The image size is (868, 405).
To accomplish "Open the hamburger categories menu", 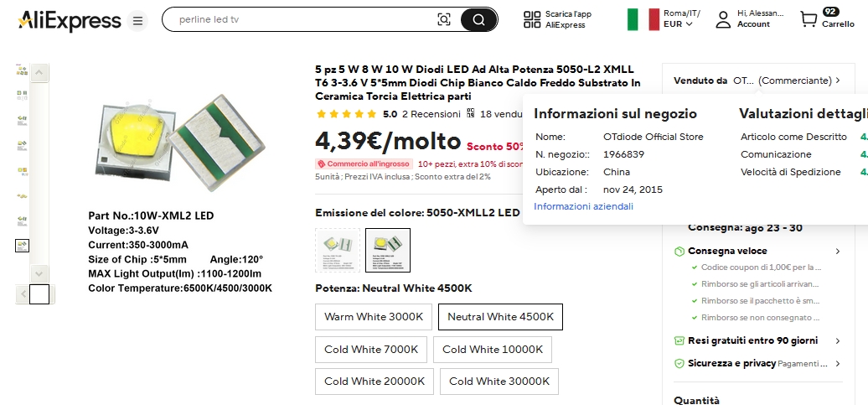I will 138,20.
